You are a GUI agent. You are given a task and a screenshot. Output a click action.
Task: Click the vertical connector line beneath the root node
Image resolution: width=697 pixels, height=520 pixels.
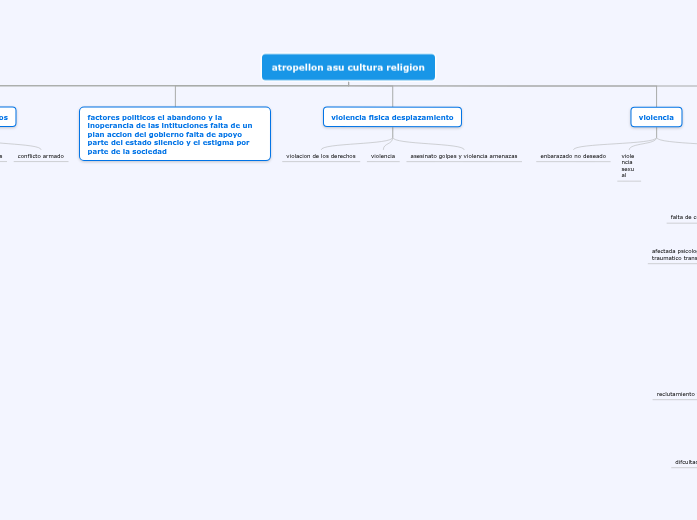tap(348, 83)
